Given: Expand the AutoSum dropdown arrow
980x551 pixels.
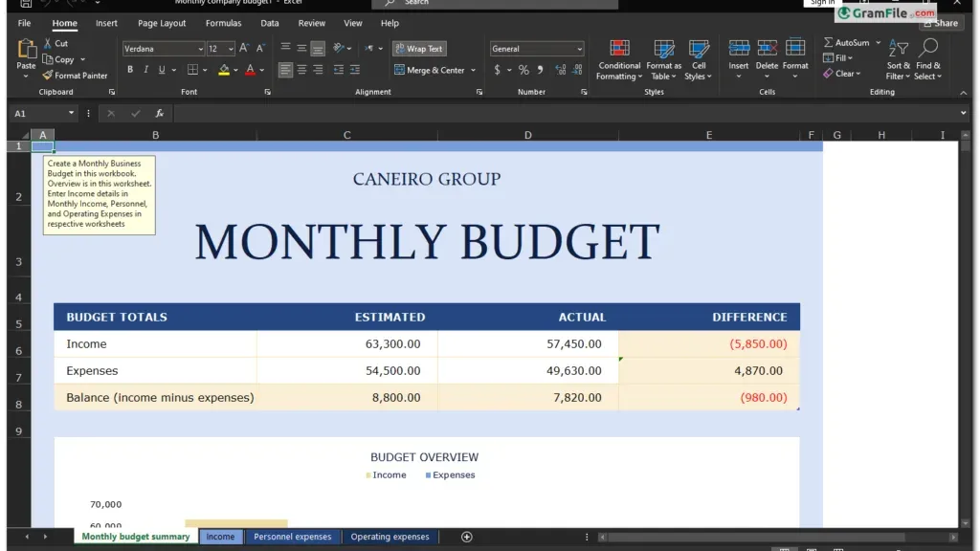Looking at the screenshot, I should [879, 42].
